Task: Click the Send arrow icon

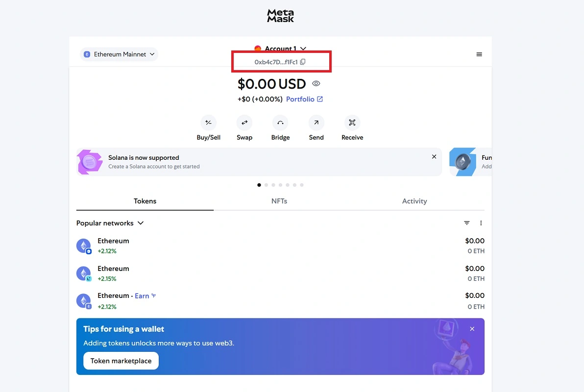Action: 316,122
